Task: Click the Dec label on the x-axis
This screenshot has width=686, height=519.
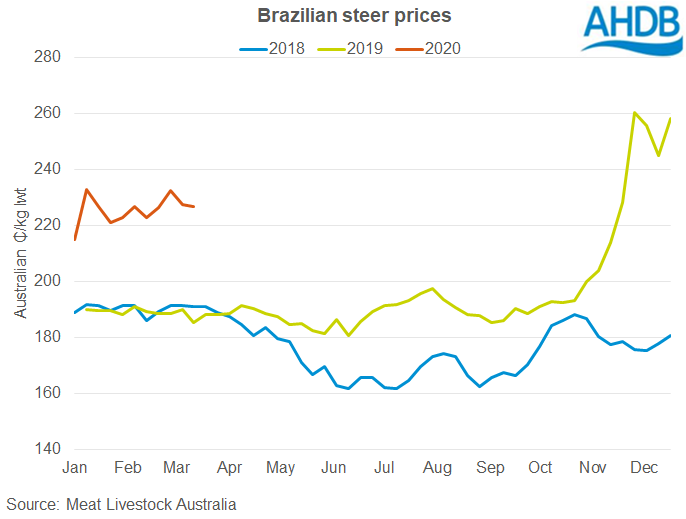Action: pos(646,467)
